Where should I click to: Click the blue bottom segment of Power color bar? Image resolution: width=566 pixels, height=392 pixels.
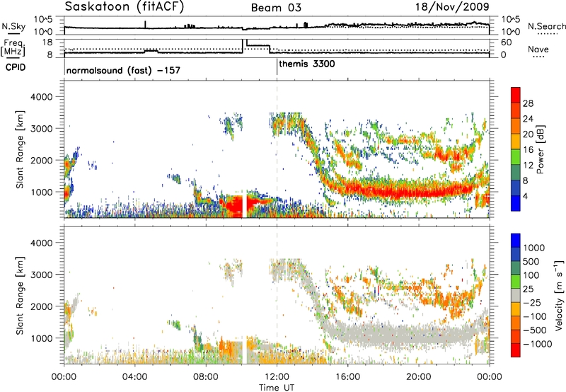pos(516,203)
